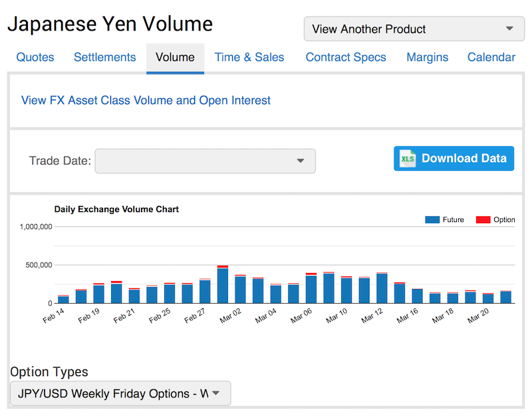Click the tallest bar near Mar 02

pos(223,285)
